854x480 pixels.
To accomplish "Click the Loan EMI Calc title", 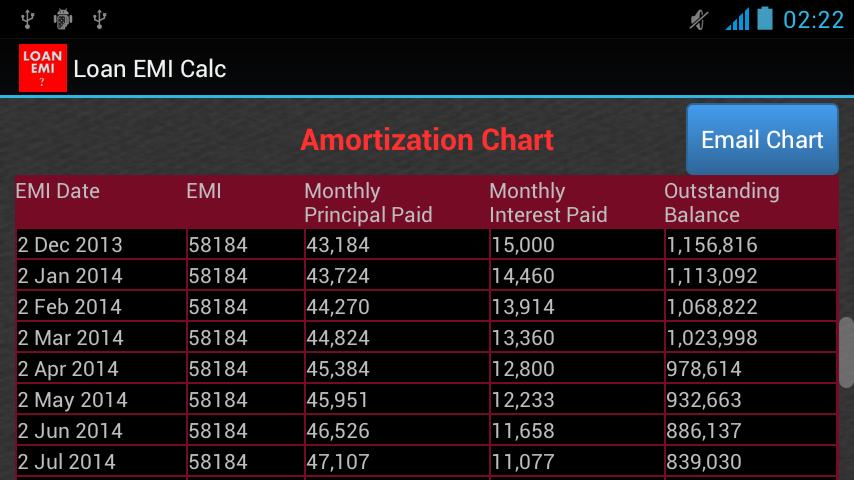I will pyautogui.click(x=150, y=69).
